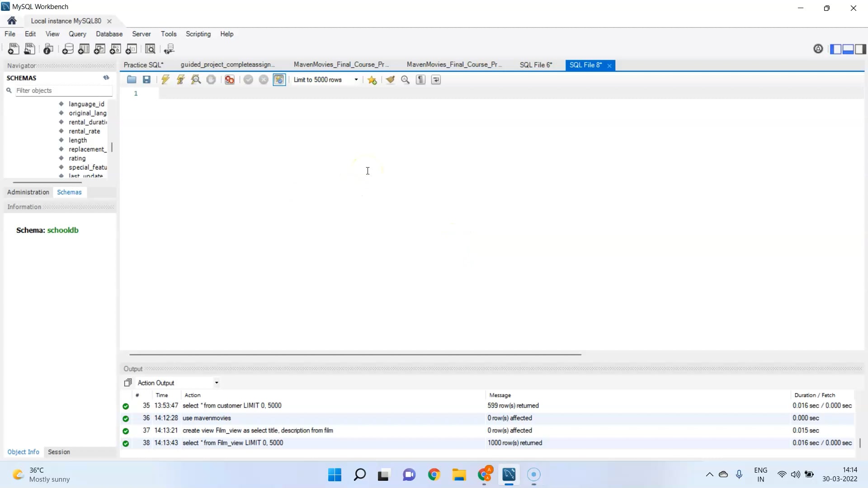The width and height of the screenshot is (868, 488).
Task: Enable stop-on-error execution toggle
Action: 229,80
